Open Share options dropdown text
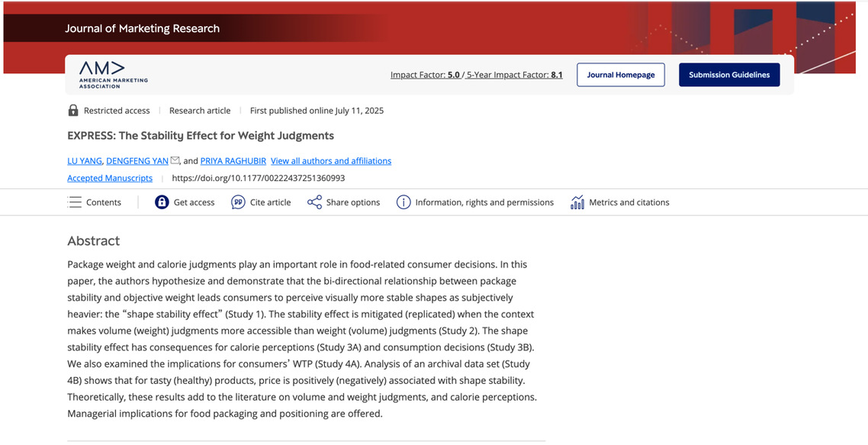This screenshot has width=868, height=445. pos(353,202)
